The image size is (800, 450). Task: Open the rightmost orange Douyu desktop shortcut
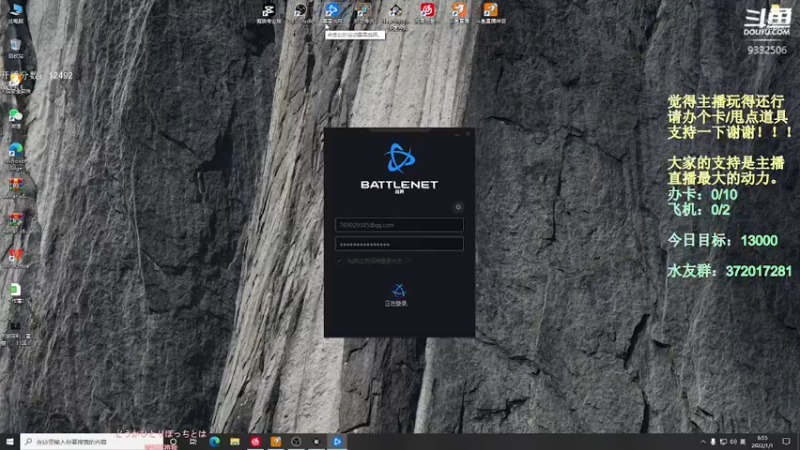coord(491,12)
